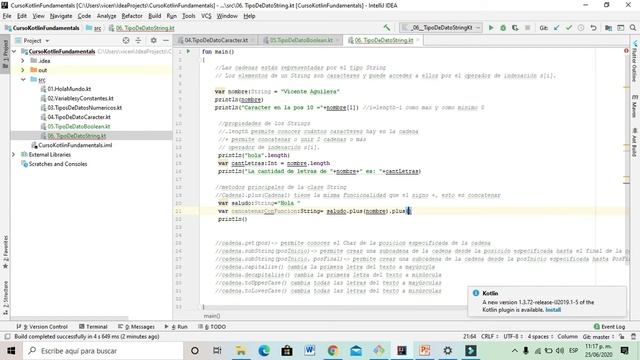Click the Stop process square icon
The width and height of the screenshot is (640, 360).
pos(527,28)
